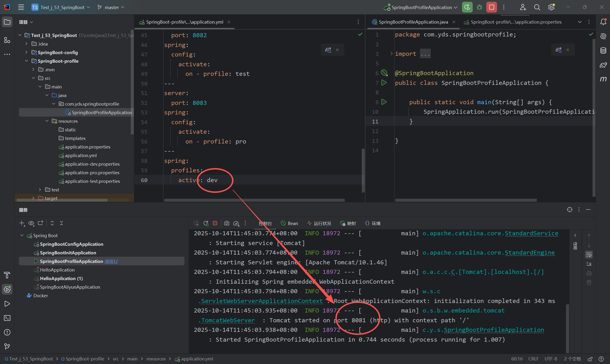Add a service with the plus icon
The width and height of the screenshot is (610, 364).
[22, 223]
